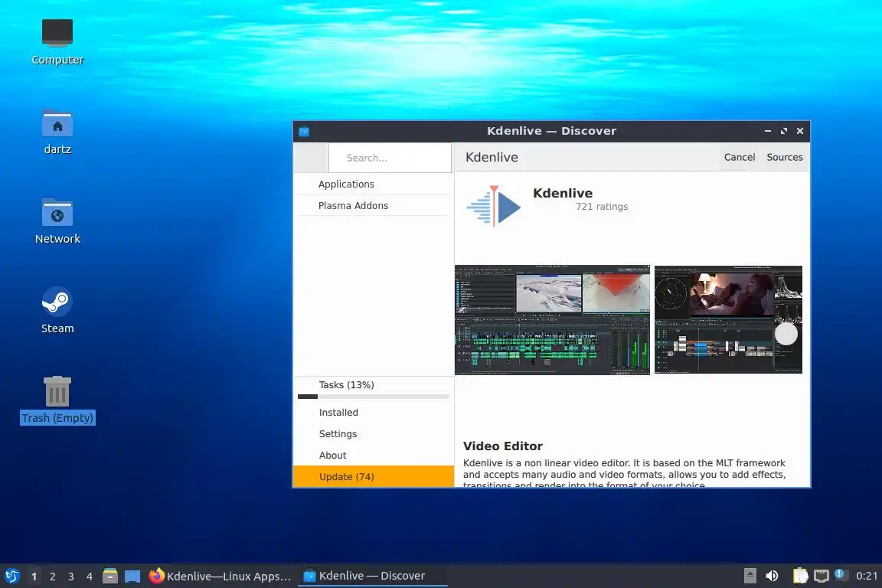The width and height of the screenshot is (882, 588).
Task: Switch to workspace 4
Action: 89,577
